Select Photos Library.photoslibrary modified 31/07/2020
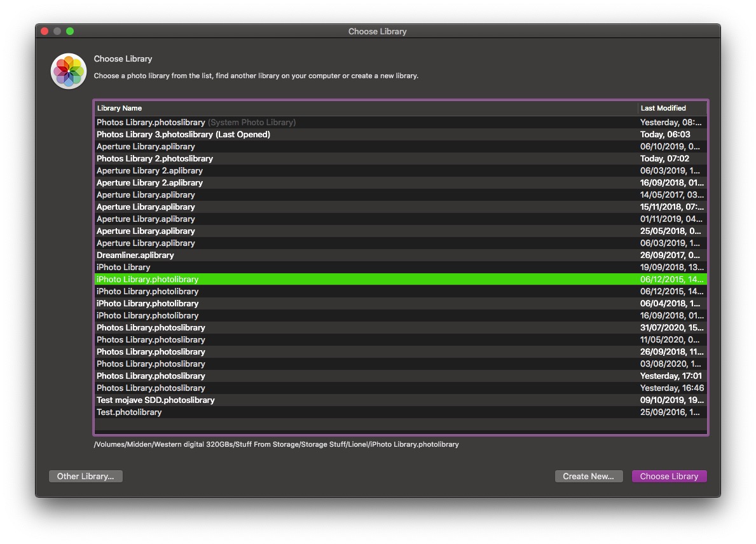The height and width of the screenshot is (544, 756). coord(401,327)
